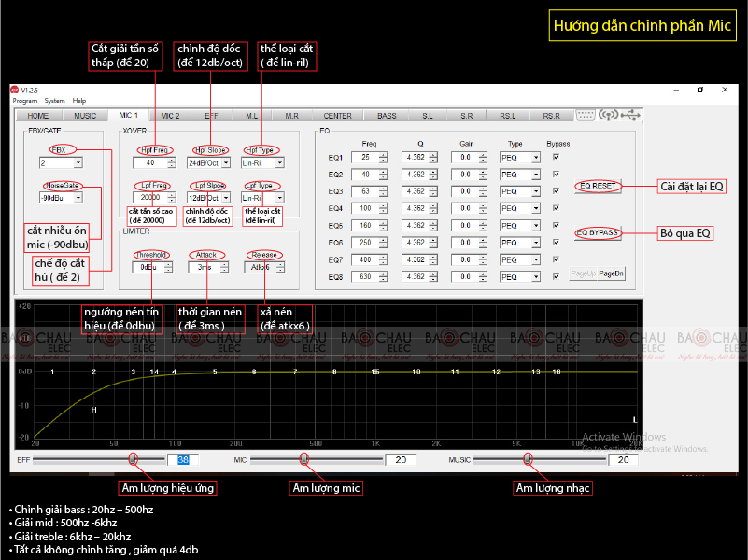Click the keyboard connection icon
Viewport: 748px width, 560px height.
click(586, 116)
